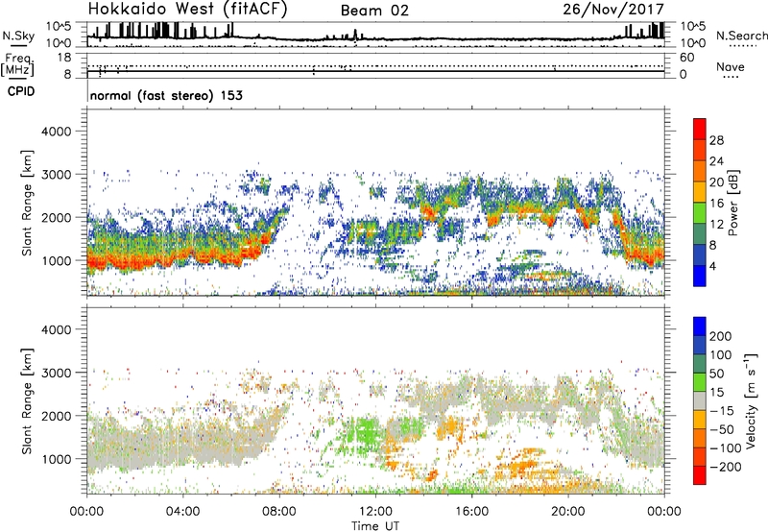
Task: Select text "normal (fast stereo) 153"
Action: click(166, 95)
